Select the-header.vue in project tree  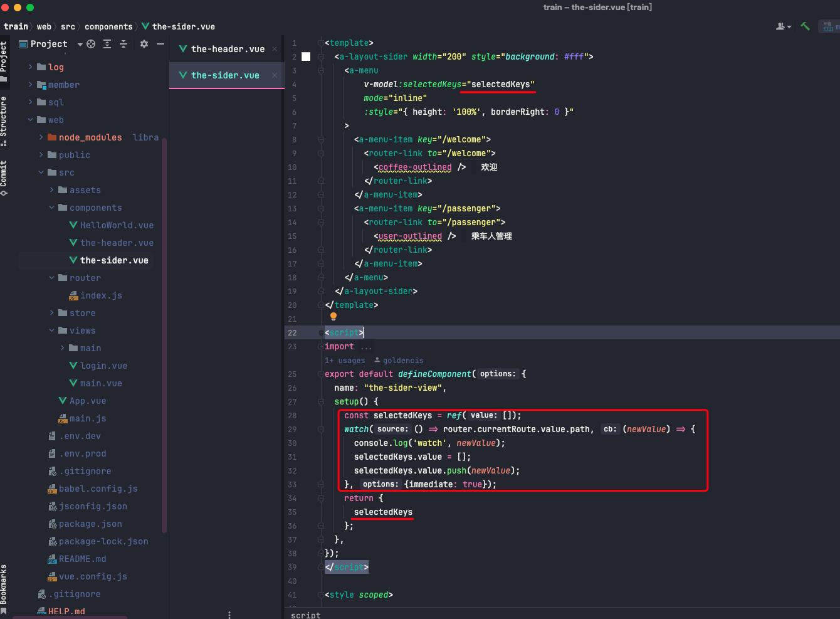point(117,243)
